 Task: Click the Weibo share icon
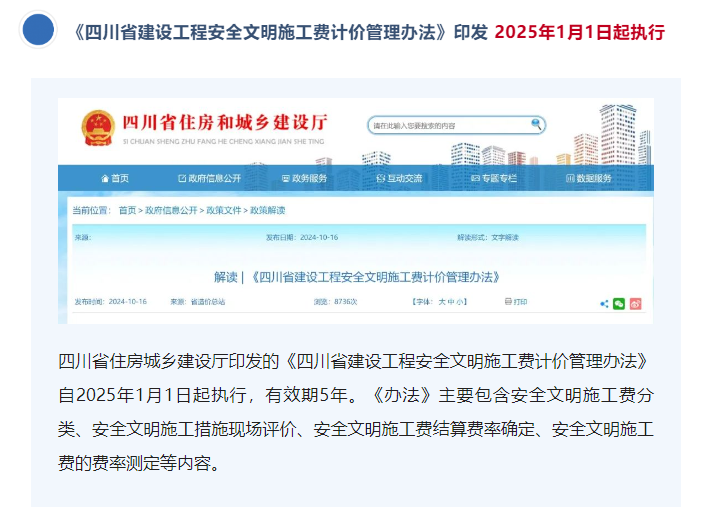635,303
